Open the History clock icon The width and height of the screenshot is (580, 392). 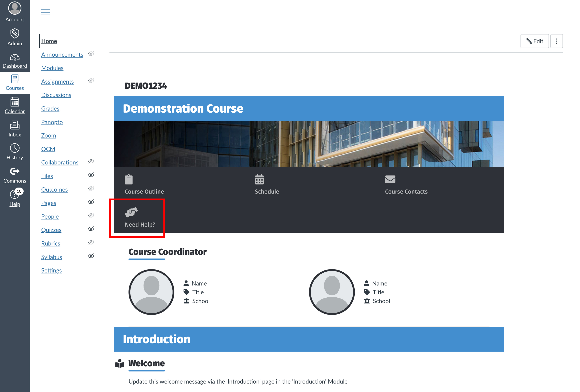point(15,148)
